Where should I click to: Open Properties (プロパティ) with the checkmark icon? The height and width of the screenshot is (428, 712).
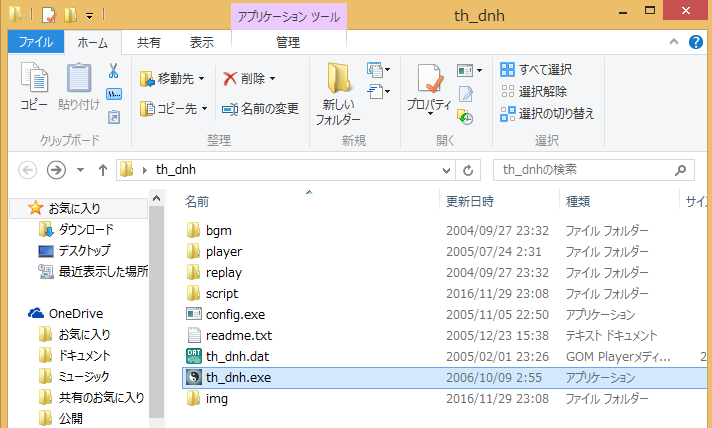pos(430,79)
